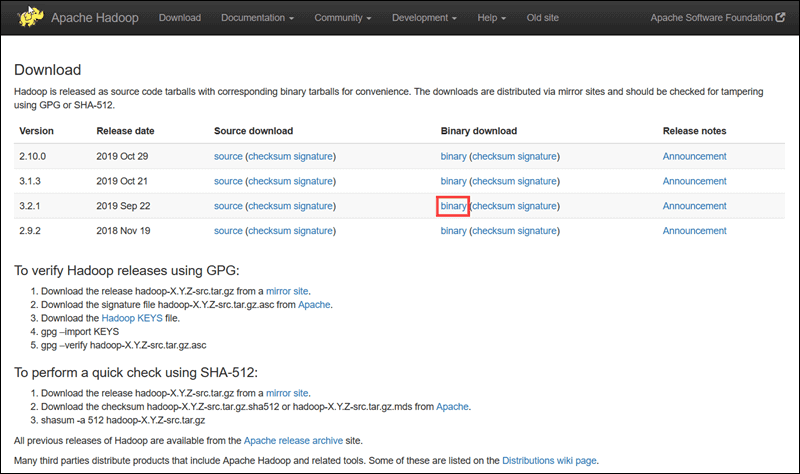Click the '2019 Sep 22' release date cell

pyautogui.click(x=123, y=206)
